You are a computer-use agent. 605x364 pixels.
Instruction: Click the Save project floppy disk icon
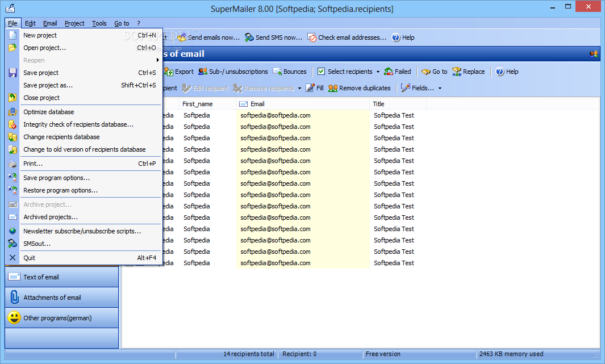tap(12, 73)
